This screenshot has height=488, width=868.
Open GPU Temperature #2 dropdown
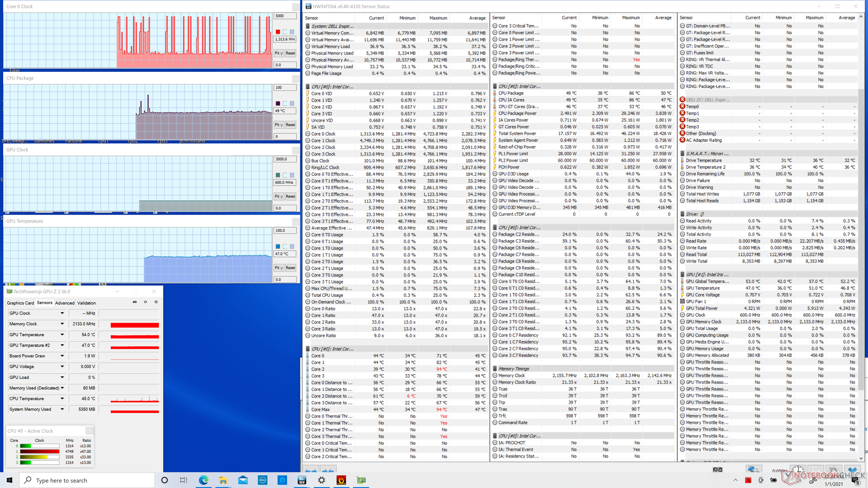tap(62, 345)
